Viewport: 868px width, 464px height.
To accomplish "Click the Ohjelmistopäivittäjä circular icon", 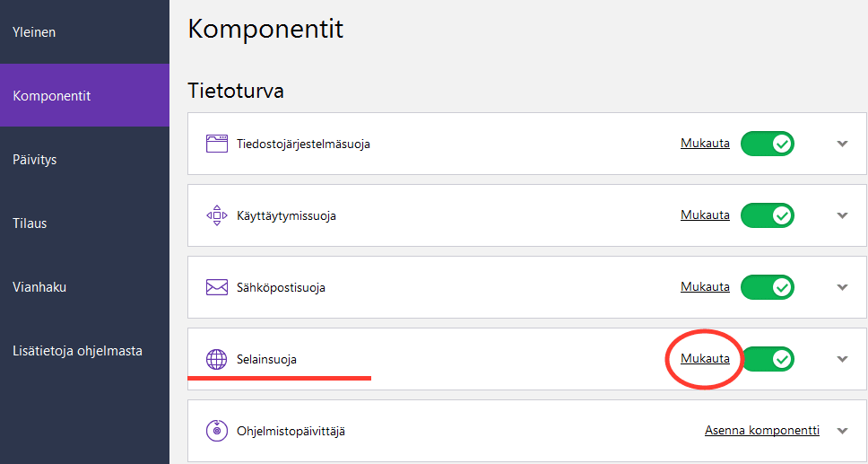I will click(x=217, y=431).
